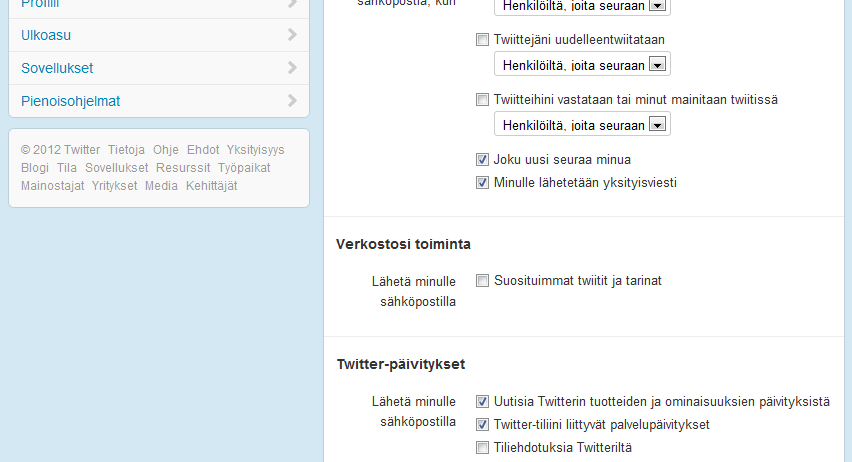This screenshot has width=852, height=462.
Task: Click the chevron arrow beside Ulkoasu
Action: [292, 35]
